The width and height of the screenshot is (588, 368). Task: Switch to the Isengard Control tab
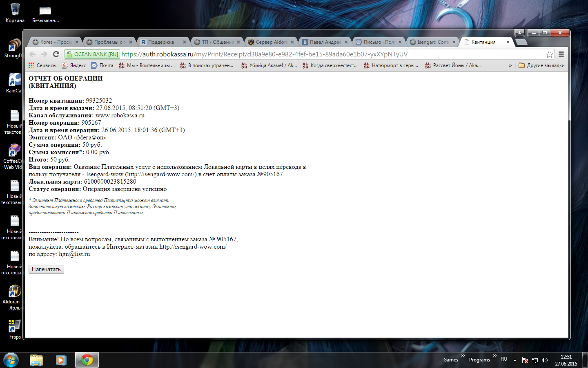pos(432,42)
